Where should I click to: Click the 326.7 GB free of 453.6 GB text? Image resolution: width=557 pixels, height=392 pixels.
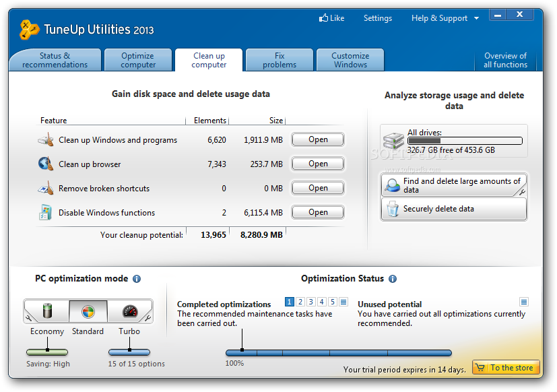(451, 150)
